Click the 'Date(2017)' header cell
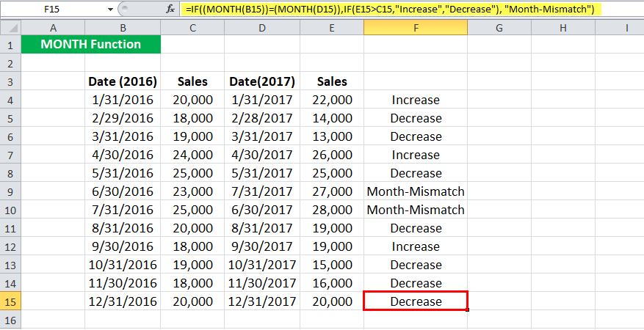This screenshot has height=330, width=644. click(x=262, y=81)
